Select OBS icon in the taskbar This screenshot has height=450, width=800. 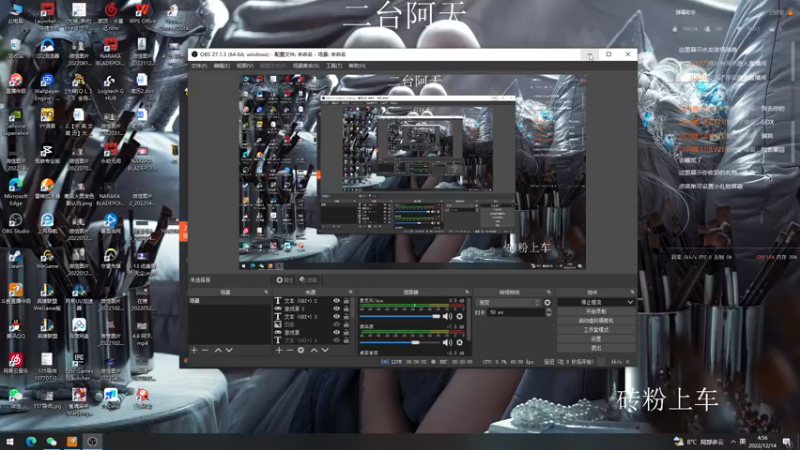tap(92, 441)
